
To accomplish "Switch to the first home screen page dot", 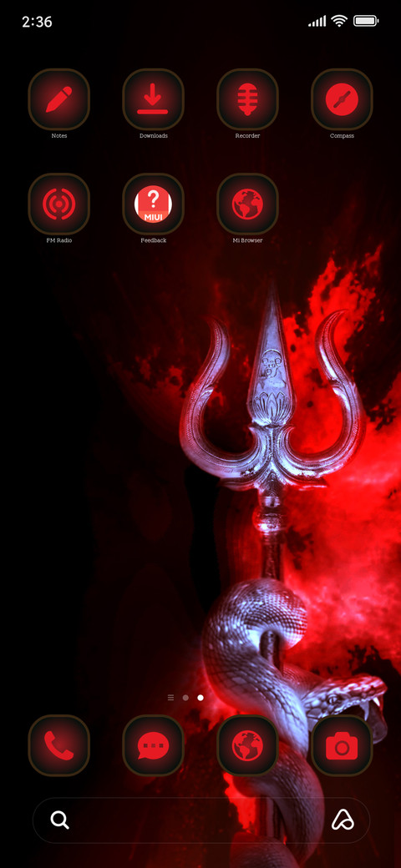I will tap(185, 698).
